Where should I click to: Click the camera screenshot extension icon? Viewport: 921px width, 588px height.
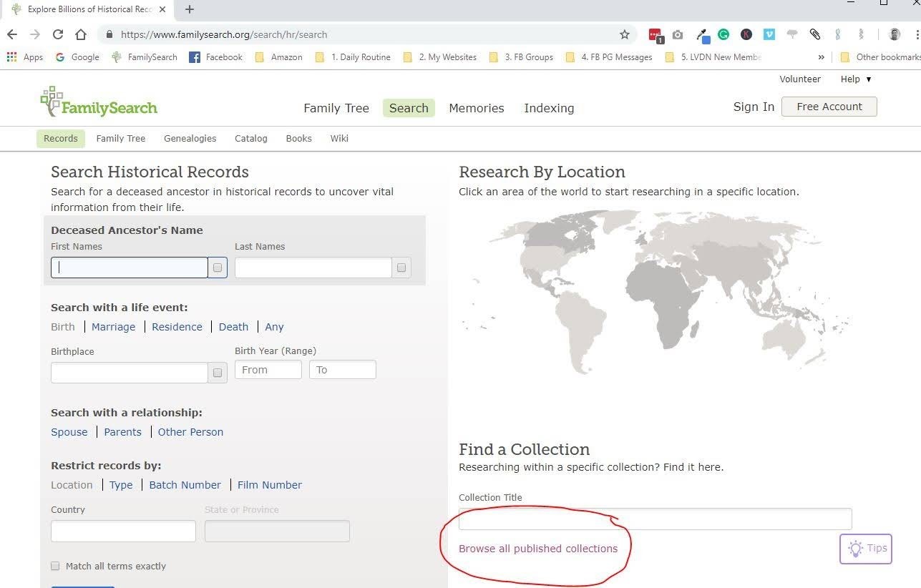pos(678,34)
